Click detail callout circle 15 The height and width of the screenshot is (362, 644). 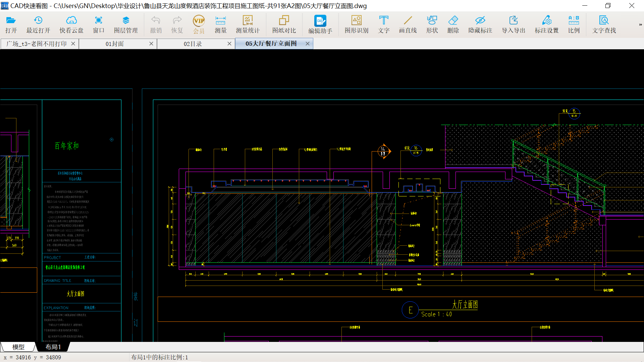click(x=574, y=114)
